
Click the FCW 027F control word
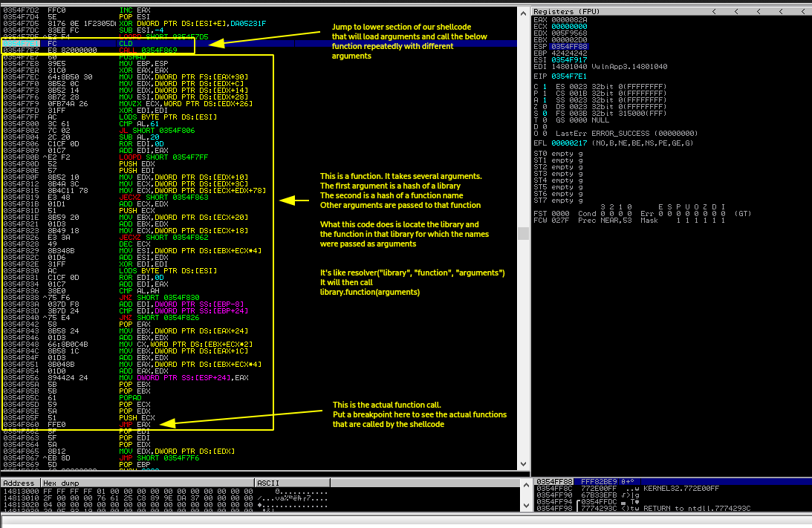[551, 221]
